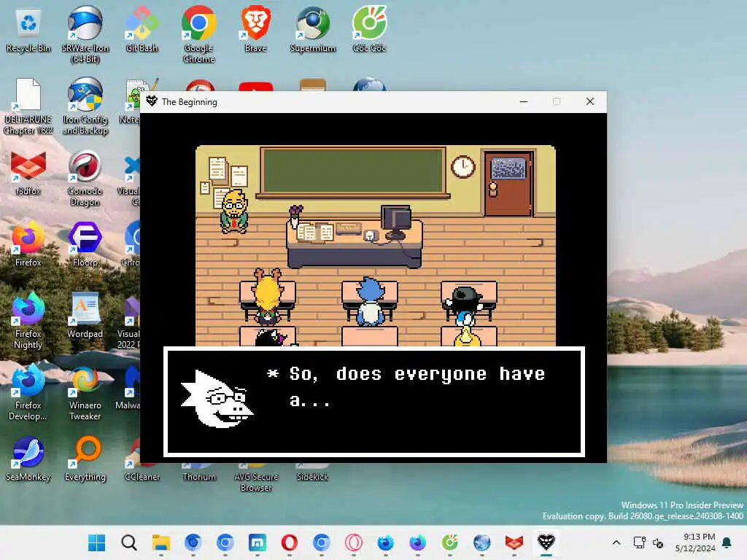Switch to Maxthon in the taskbar

[x=258, y=542]
